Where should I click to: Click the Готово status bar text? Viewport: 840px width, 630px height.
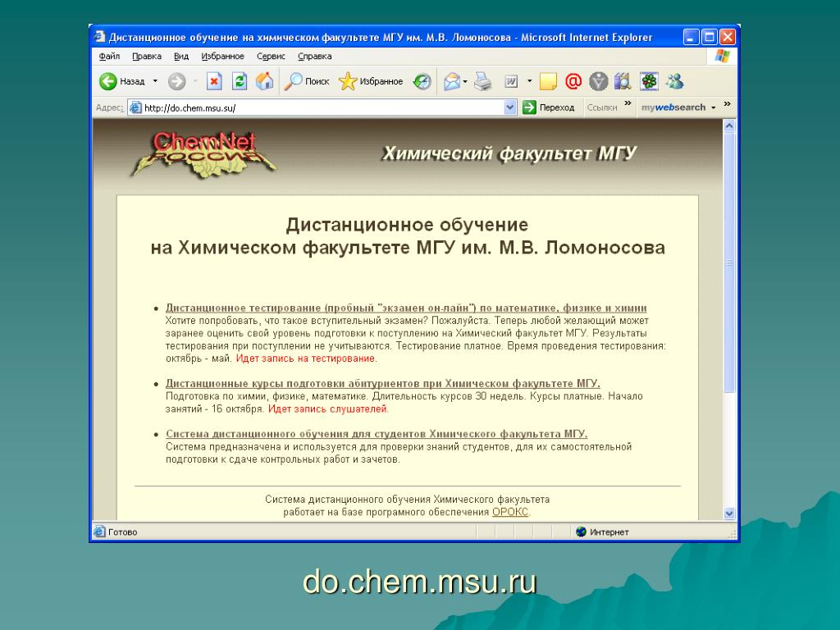[123, 532]
